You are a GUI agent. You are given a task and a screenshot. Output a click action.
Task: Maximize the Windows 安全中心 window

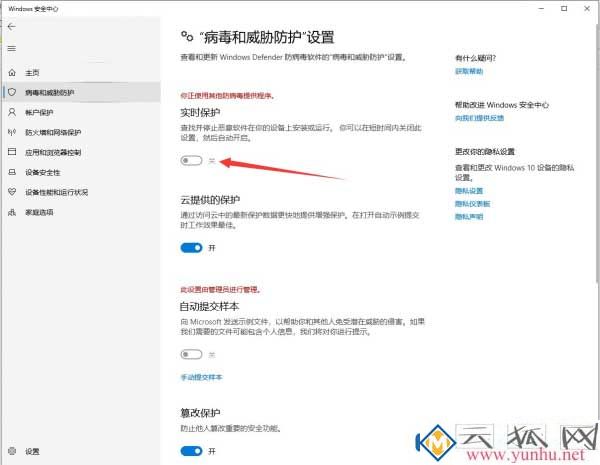(564, 8)
